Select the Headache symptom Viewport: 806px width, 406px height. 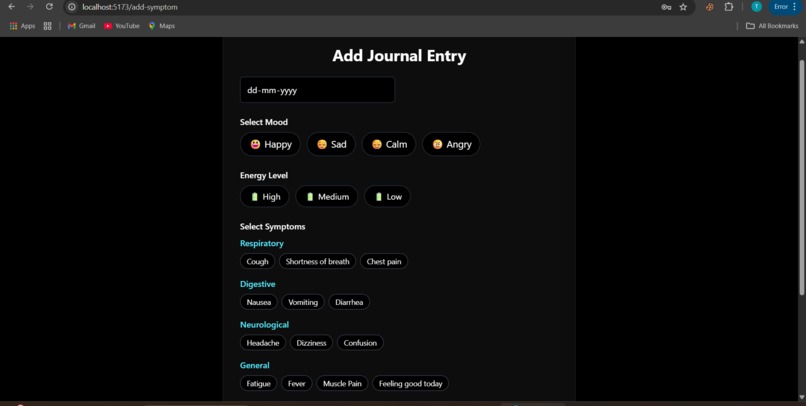coord(263,343)
